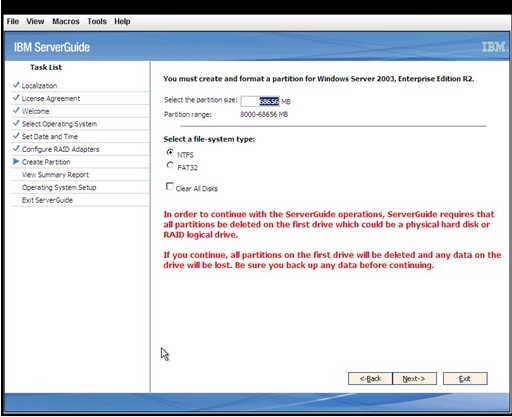Click the License Agreement checkmark icon
Screen dimensions: 512x417
(x=16, y=97)
